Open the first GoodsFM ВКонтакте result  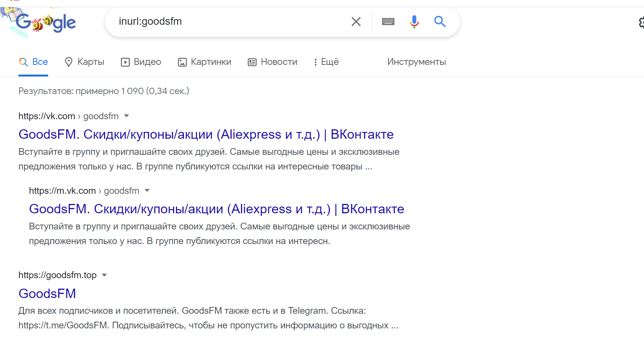tap(206, 134)
